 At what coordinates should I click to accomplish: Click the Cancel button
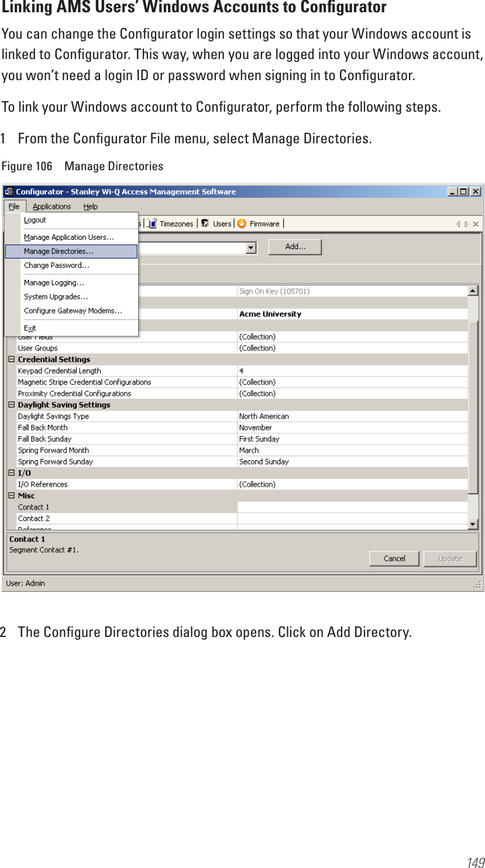pos(393,558)
